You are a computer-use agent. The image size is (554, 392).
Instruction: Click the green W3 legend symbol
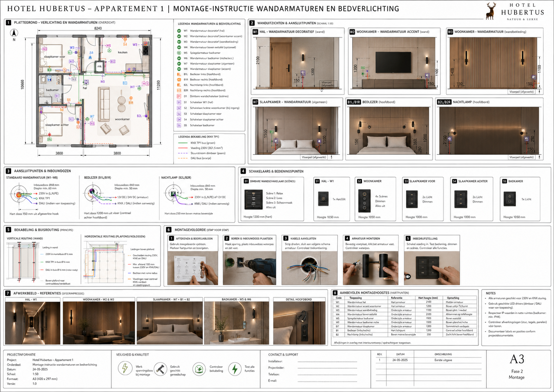pos(179,42)
